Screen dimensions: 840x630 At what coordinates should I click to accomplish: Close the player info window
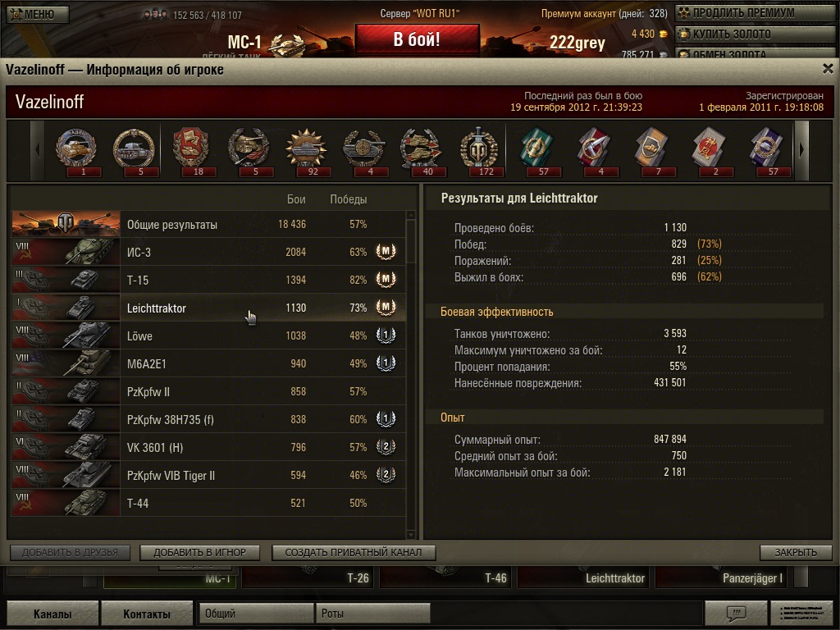click(x=828, y=69)
